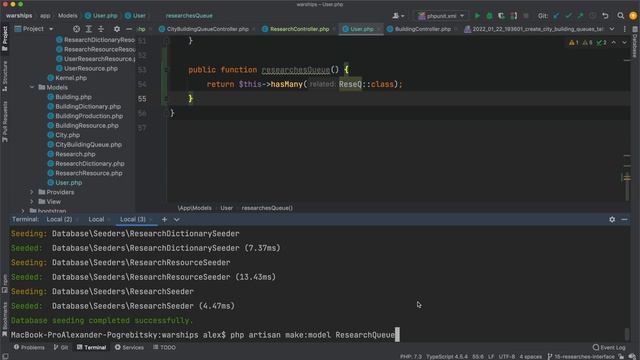Go to next highlighted error arrow
The width and height of the screenshot is (640, 360).
[x=624, y=42]
